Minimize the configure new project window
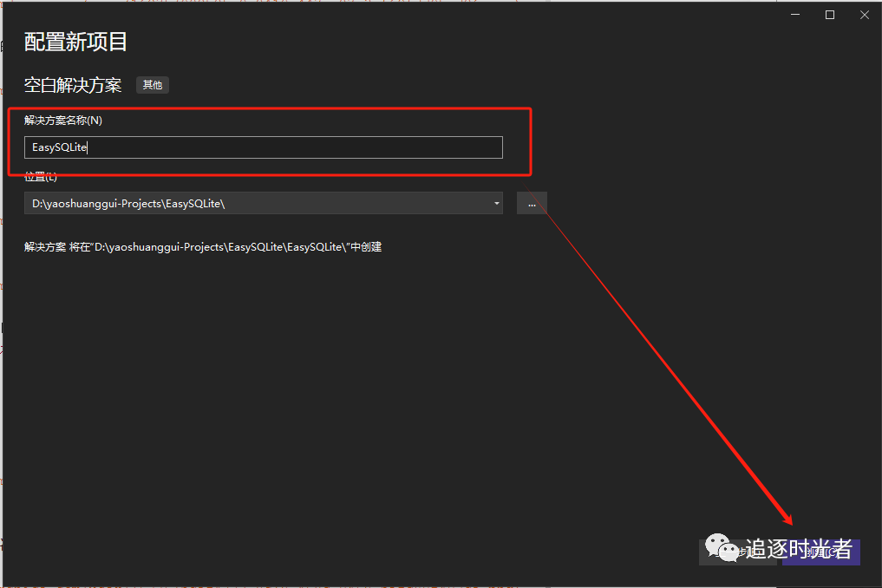882x588 pixels. tap(794, 15)
